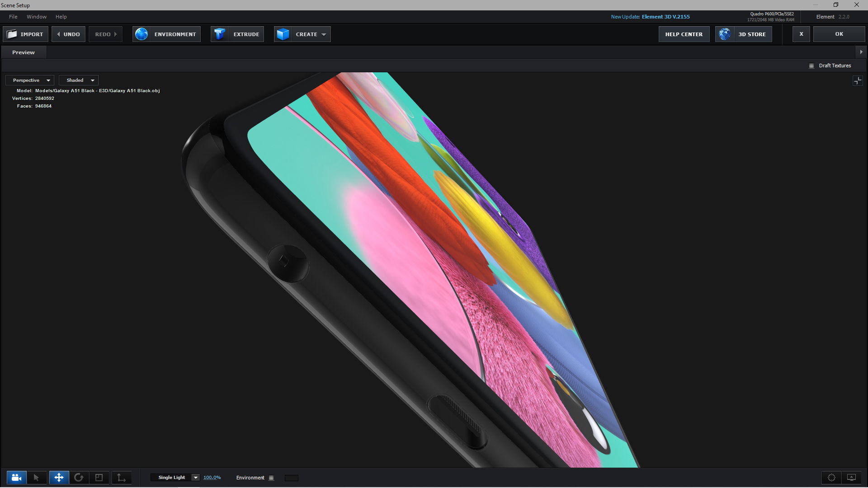The image size is (868, 488).
Task: Open the Element 3D V.2155 update link
Action: [665, 17]
